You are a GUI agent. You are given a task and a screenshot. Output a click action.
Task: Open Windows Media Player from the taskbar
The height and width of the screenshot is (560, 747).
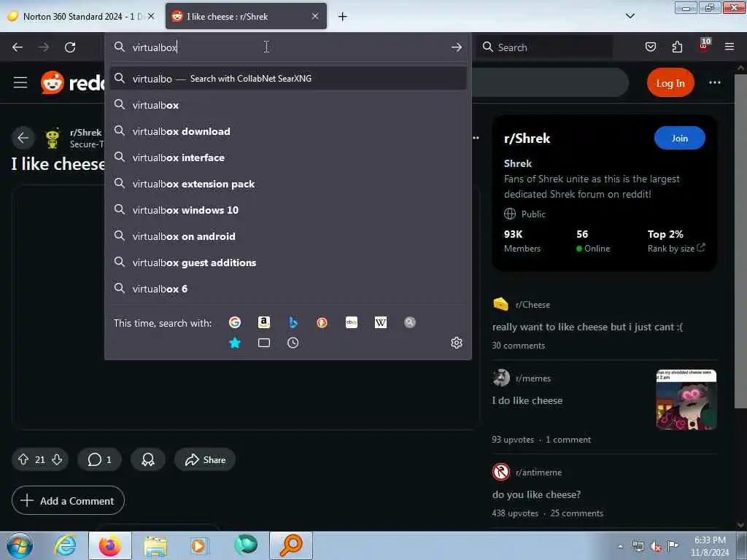tap(199, 545)
